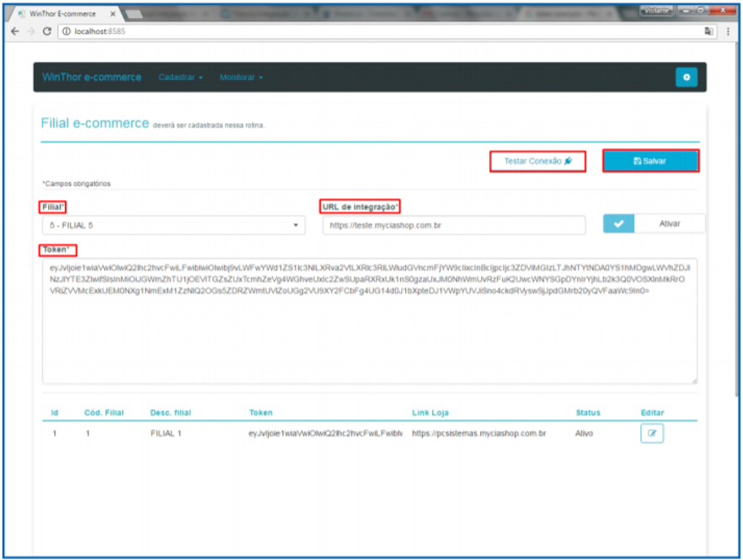Click the translate icon in address bar

coord(708,31)
